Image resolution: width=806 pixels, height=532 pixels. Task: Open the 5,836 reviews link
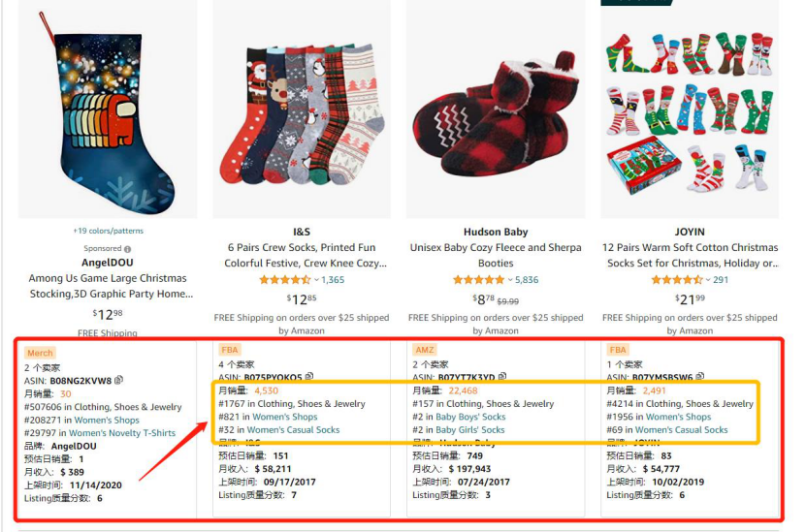[x=527, y=280]
